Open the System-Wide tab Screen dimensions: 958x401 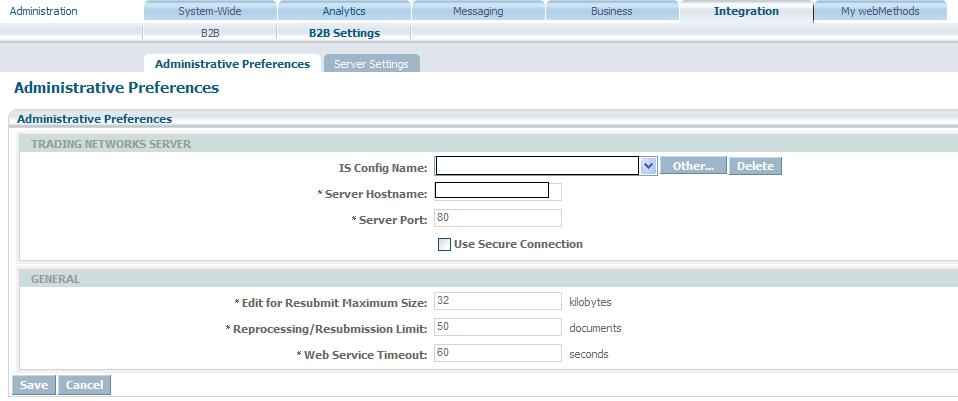tap(210, 11)
